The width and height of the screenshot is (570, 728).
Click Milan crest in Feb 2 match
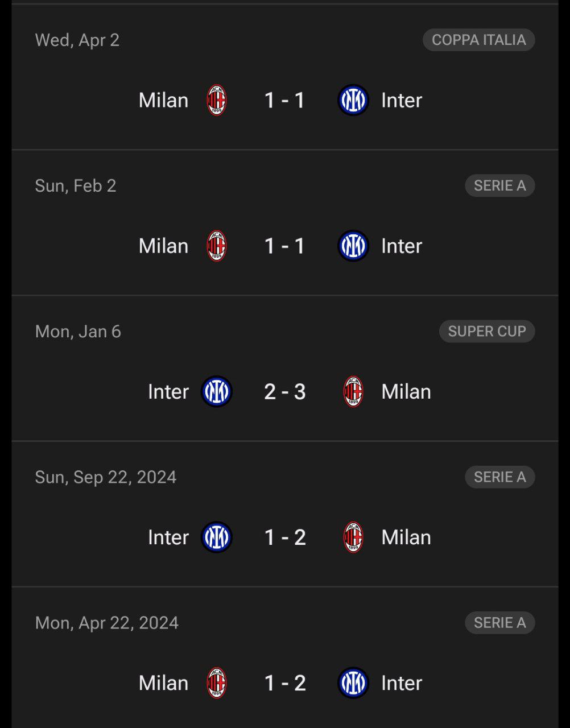216,246
